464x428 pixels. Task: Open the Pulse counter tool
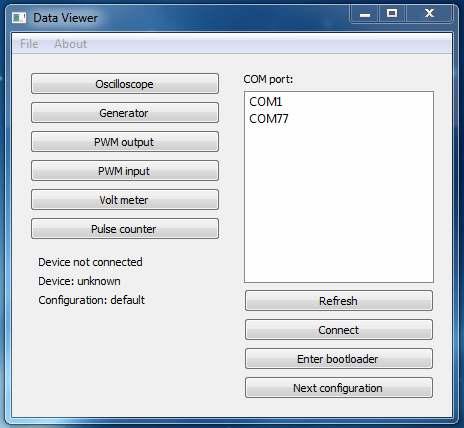[125, 229]
